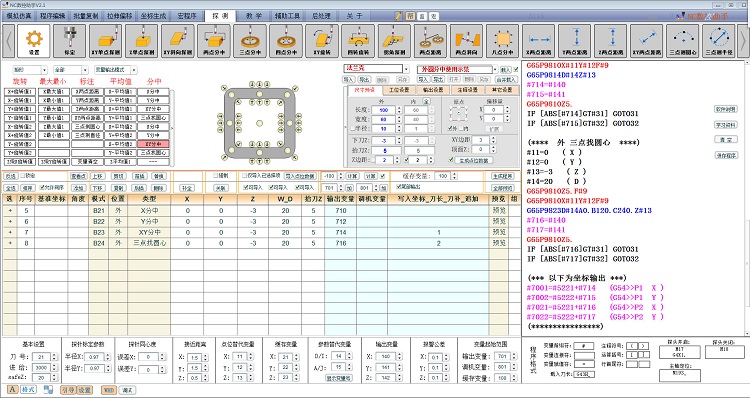The image size is (750, 398).
Task: Click the 上移 button
Action: pyautogui.click(x=98, y=176)
